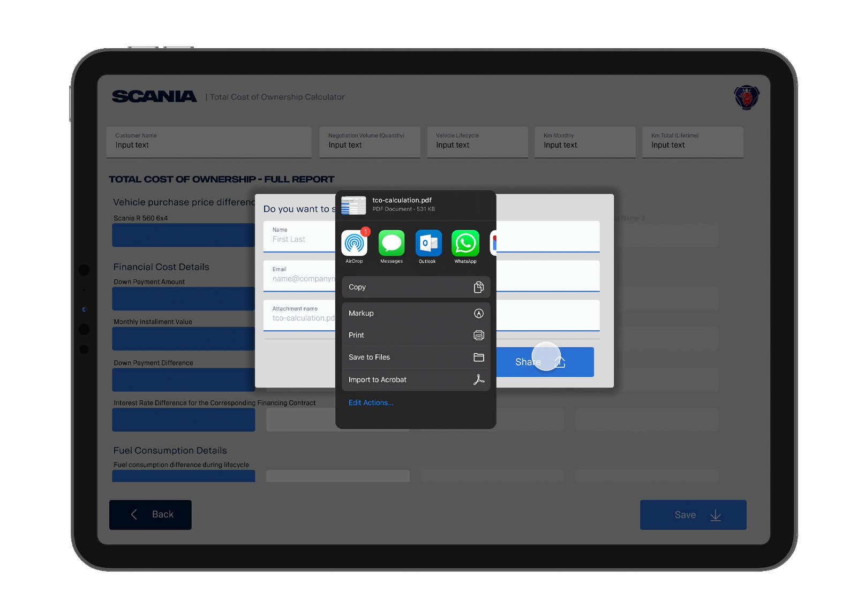Focus the Km Total (Lifetime) field
843x616 pixels.
[x=693, y=142]
